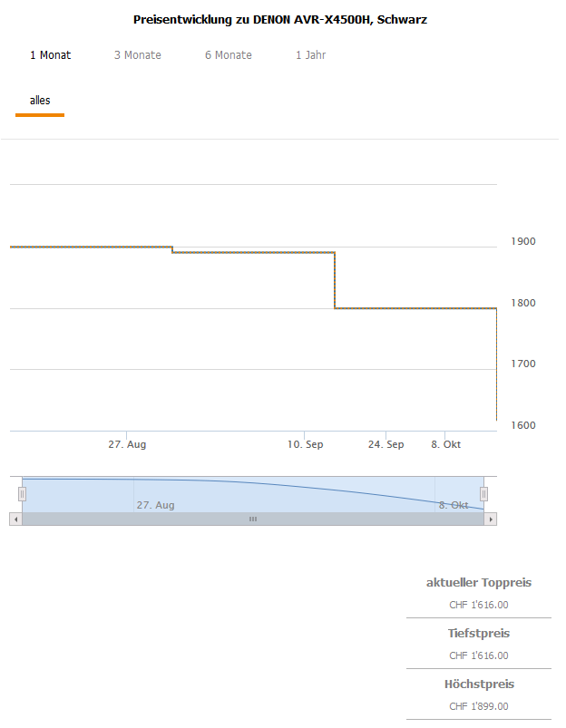
Task: Click the Höchstpreis value CHF 1'899.00
Action: (x=479, y=706)
